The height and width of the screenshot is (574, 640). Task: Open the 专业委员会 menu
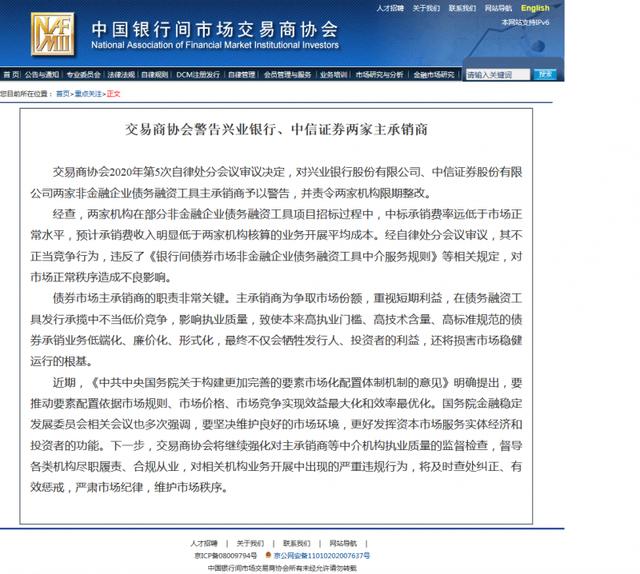[x=83, y=74]
